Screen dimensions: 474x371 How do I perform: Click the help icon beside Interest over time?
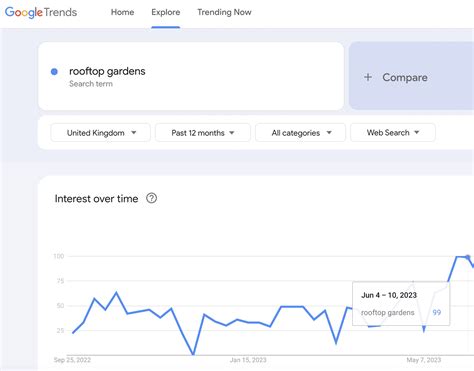(x=152, y=198)
